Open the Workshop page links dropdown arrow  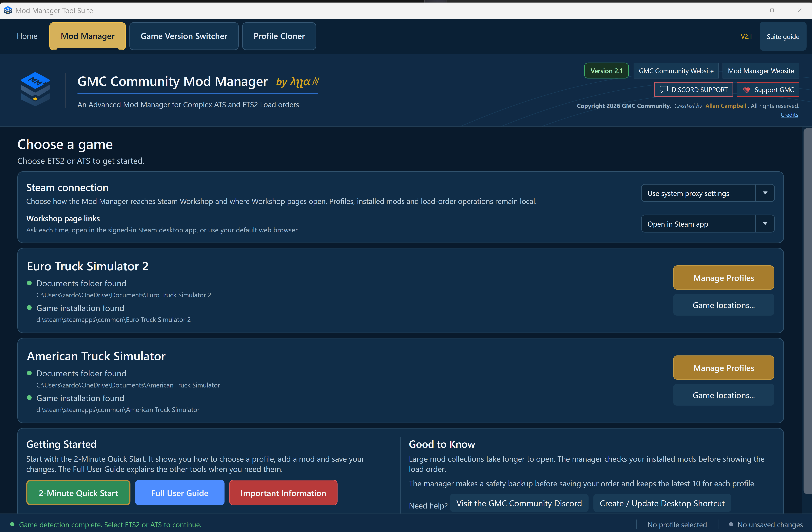click(x=765, y=224)
